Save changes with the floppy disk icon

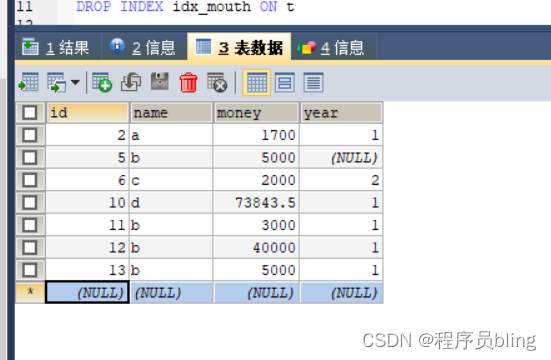click(x=160, y=82)
